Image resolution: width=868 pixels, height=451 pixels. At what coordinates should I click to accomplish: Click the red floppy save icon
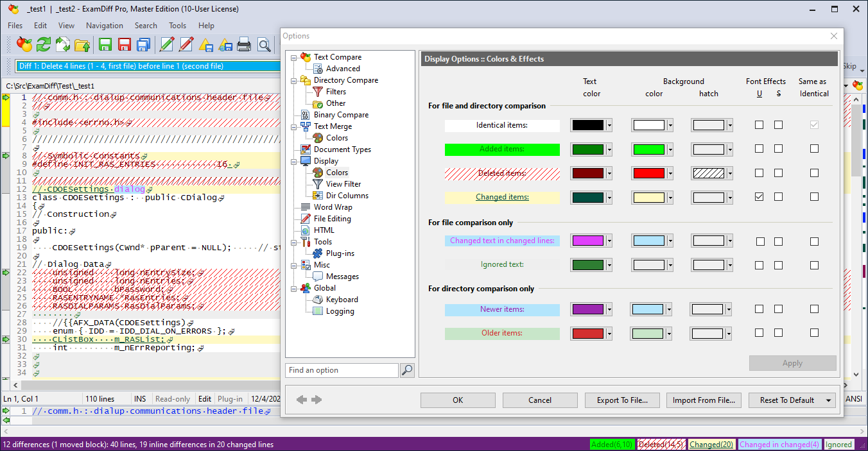(x=125, y=44)
